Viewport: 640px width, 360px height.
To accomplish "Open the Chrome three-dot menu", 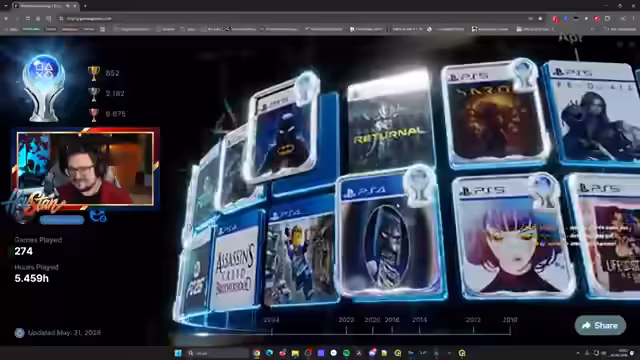I will pos(634,18).
